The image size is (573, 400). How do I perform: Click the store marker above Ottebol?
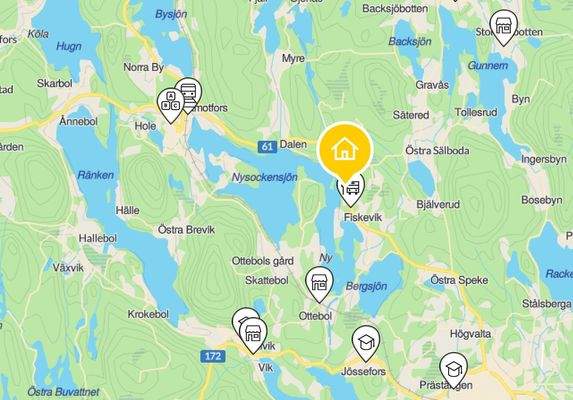tap(319, 283)
